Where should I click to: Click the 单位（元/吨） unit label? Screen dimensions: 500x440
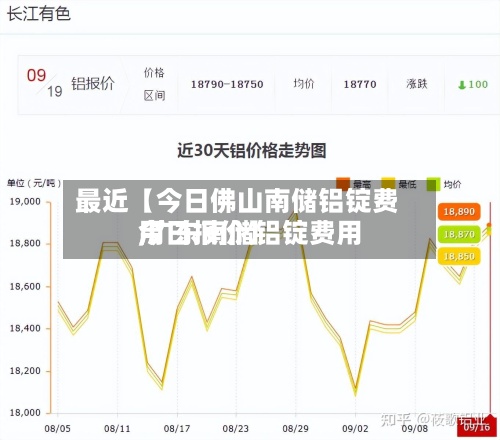[35, 183]
